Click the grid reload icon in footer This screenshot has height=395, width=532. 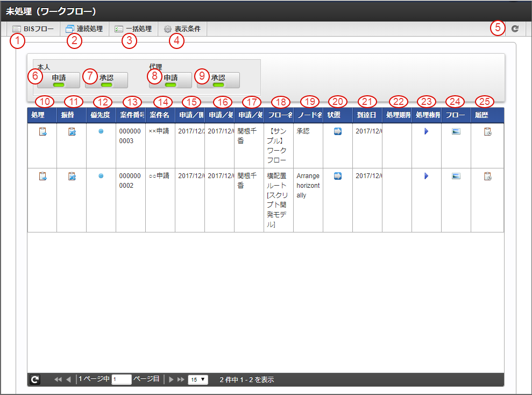point(34,379)
